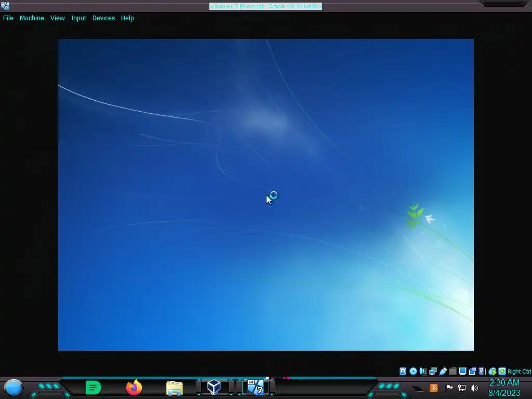The width and height of the screenshot is (532, 399).
Task: Open the network tray icon
Action: pyautogui.click(x=462, y=388)
